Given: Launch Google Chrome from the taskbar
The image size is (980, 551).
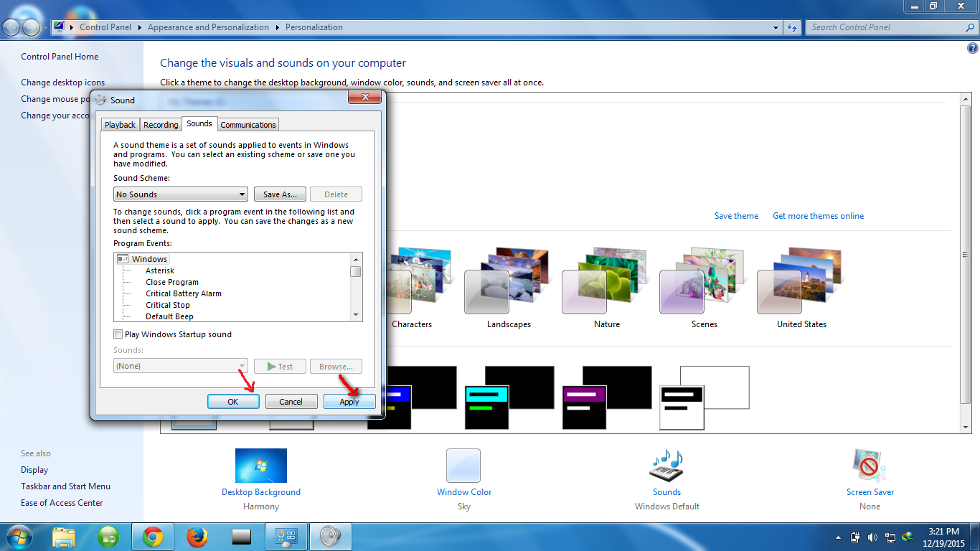Looking at the screenshot, I should click(x=152, y=537).
